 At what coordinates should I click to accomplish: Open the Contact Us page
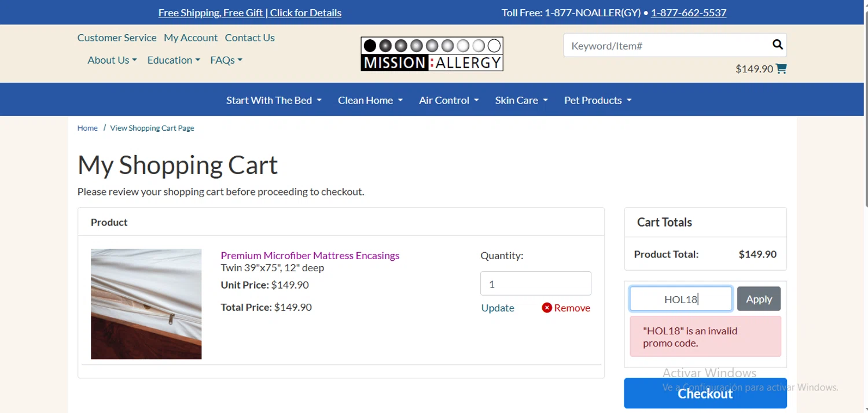coord(250,38)
